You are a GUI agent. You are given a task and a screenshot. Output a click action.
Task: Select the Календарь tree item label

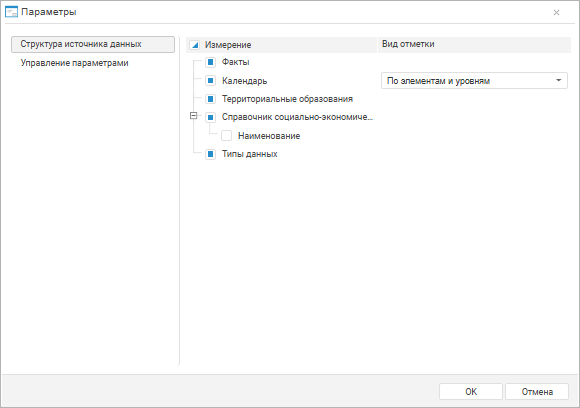(245, 81)
